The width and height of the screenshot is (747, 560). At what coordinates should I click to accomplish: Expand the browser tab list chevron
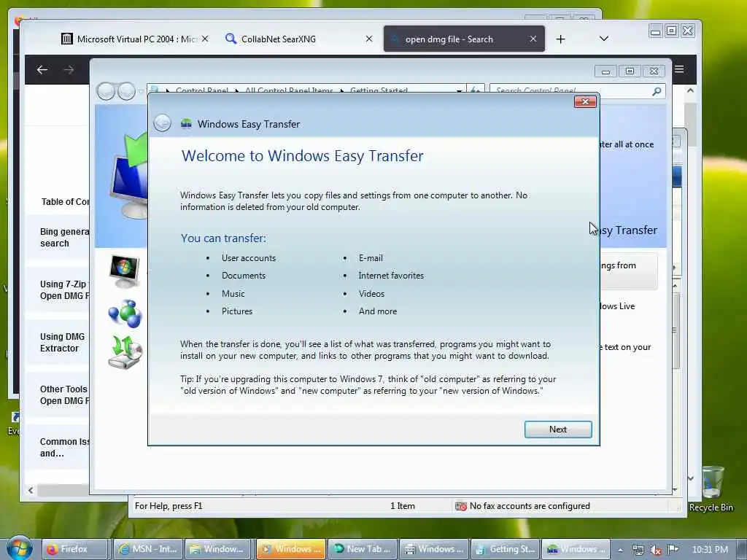tap(603, 39)
